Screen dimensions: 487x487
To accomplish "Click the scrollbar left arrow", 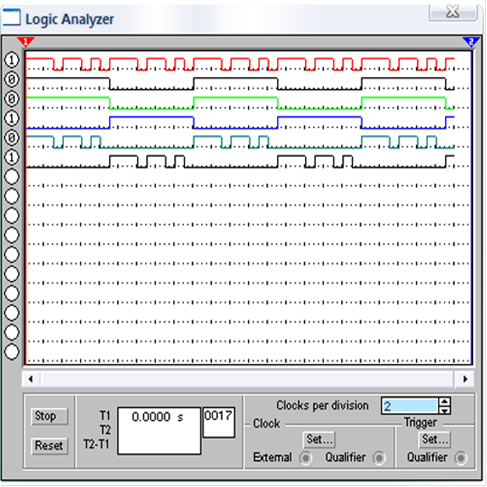I will [31, 379].
